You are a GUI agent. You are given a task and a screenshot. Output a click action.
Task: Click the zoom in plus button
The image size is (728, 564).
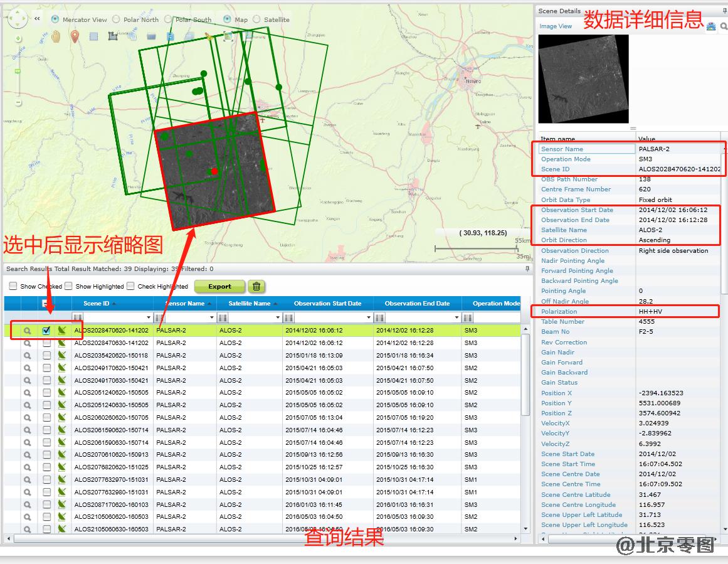17,39
